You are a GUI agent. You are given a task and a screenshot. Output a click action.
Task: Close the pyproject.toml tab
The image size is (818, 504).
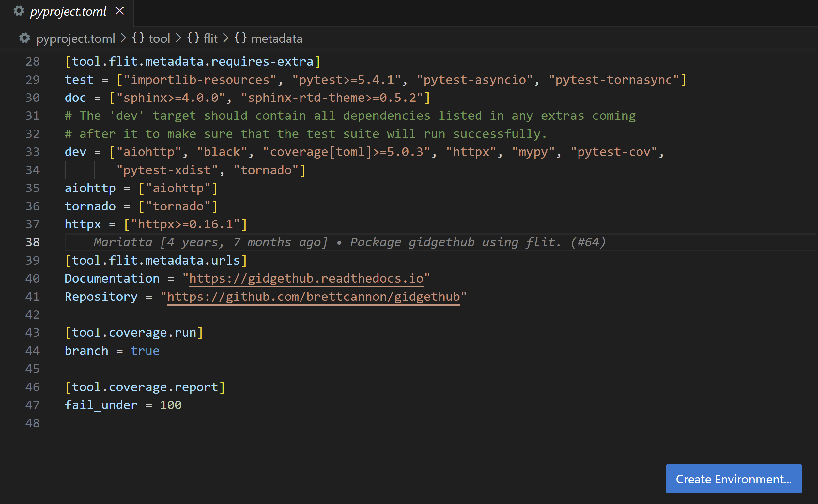pyautogui.click(x=120, y=10)
